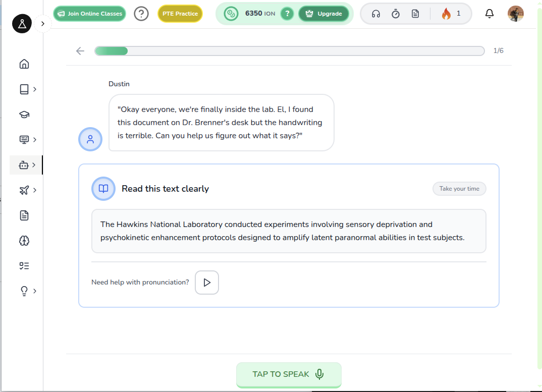Image resolution: width=542 pixels, height=392 pixels.
Task: Expand the book menu chevron in sidebar
Action: pos(34,89)
